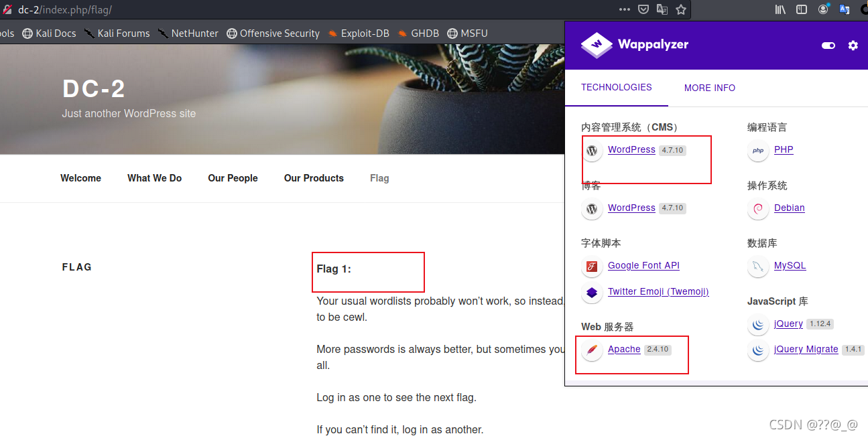Open MySQL link

pos(790,265)
